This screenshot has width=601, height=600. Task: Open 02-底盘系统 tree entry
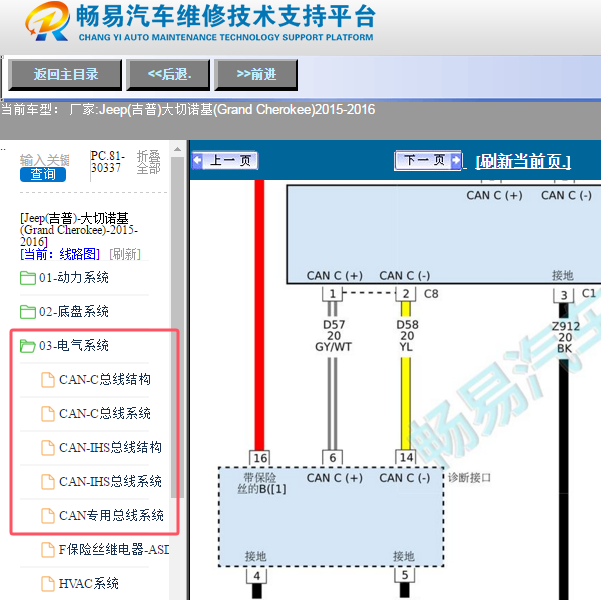coord(74,312)
